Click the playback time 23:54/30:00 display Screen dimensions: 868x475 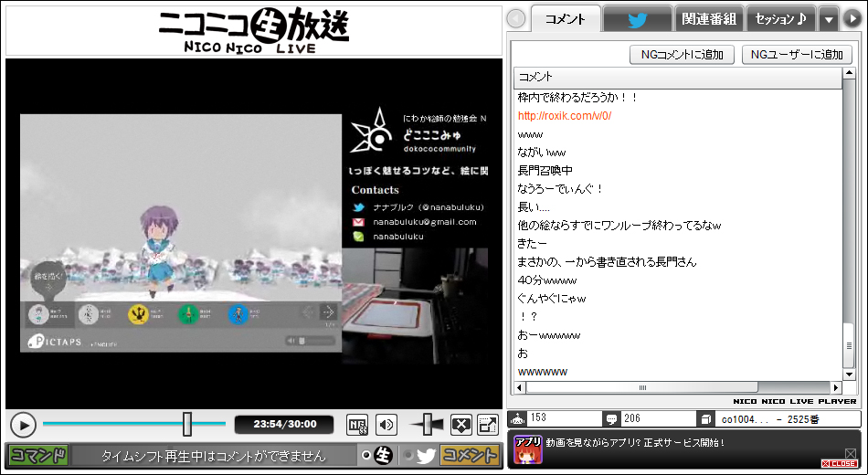(284, 425)
